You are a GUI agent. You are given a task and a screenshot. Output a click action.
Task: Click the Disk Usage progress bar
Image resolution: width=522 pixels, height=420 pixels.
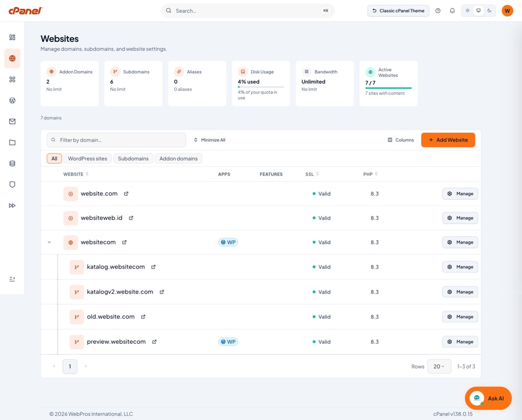[261, 87]
